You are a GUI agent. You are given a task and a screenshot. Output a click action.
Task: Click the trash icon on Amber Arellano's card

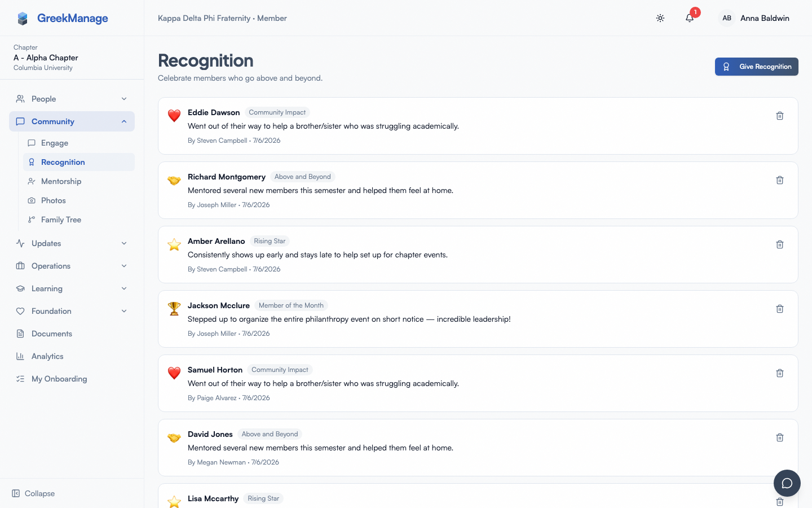[x=780, y=244]
